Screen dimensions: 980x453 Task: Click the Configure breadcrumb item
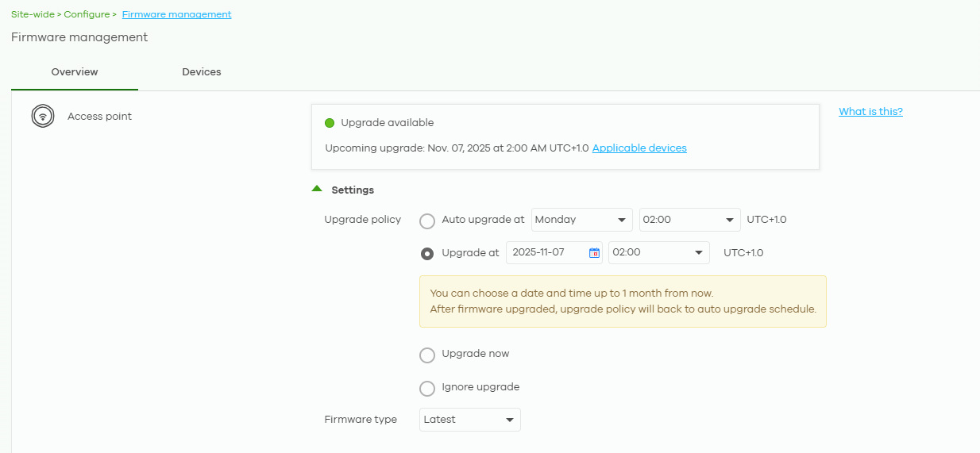pos(87,14)
